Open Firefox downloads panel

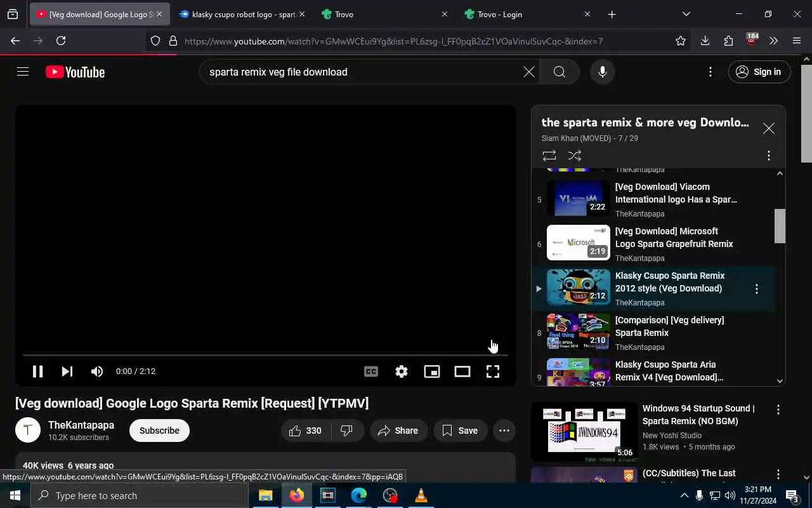click(705, 41)
